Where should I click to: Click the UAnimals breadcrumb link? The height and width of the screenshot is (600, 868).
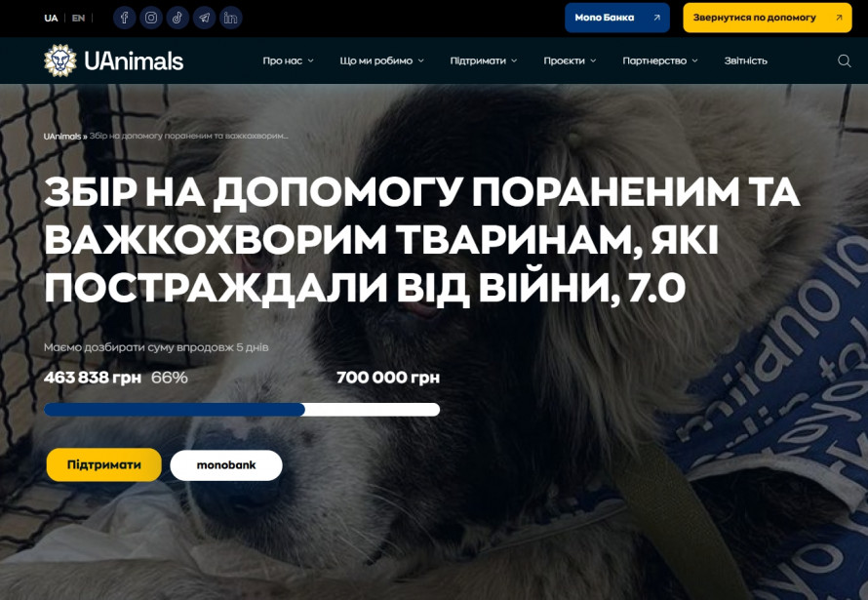point(62,137)
